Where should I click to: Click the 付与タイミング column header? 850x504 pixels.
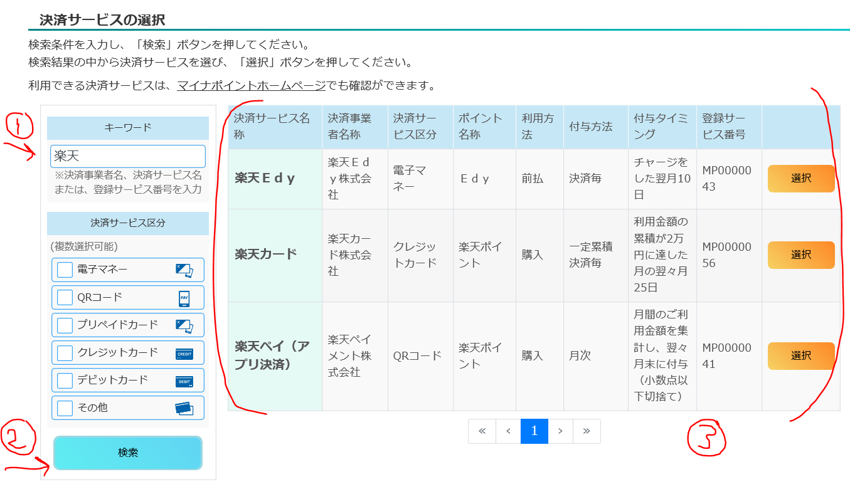662,127
